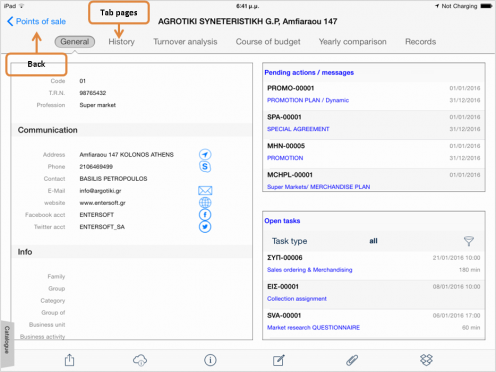Tap contact BASILIS PETROPOULOS

(x=113, y=179)
